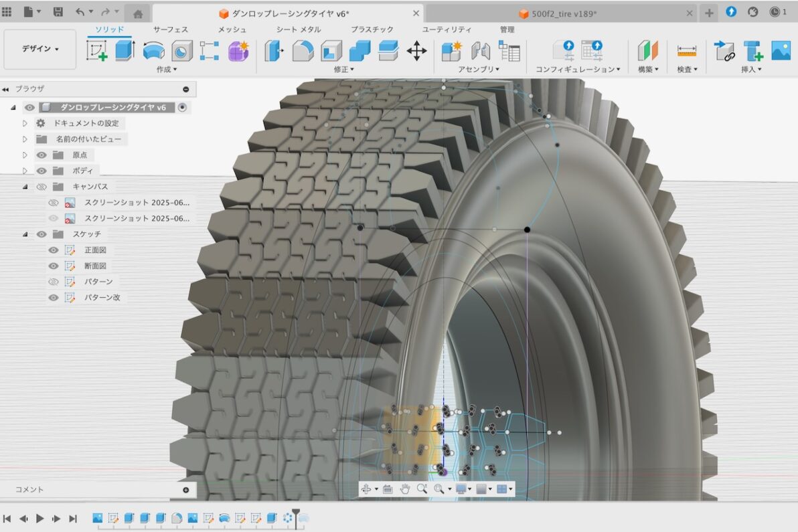Choose the Fillet tool in Modify
The width and height of the screenshot is (798, 532).
point(303,51)
